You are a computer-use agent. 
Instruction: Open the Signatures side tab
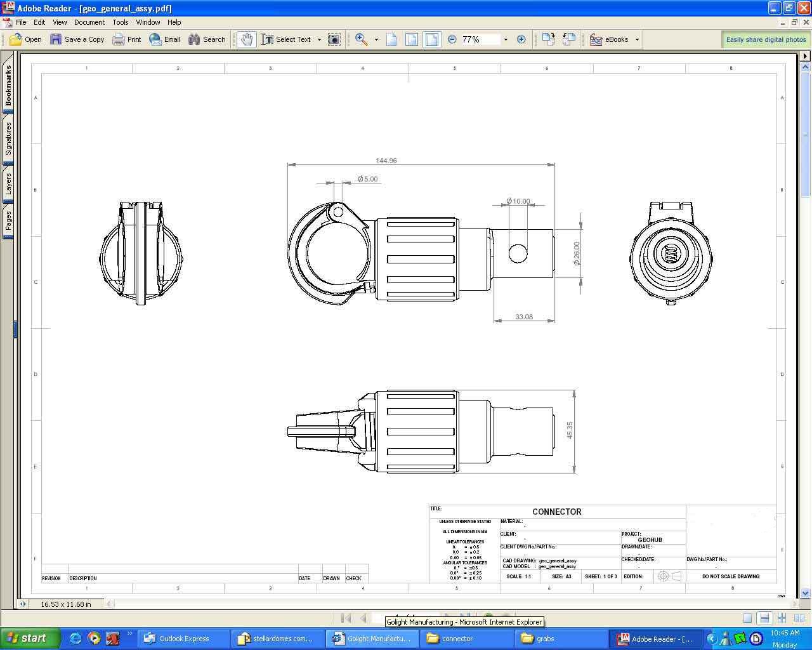[x=8, y=139]
